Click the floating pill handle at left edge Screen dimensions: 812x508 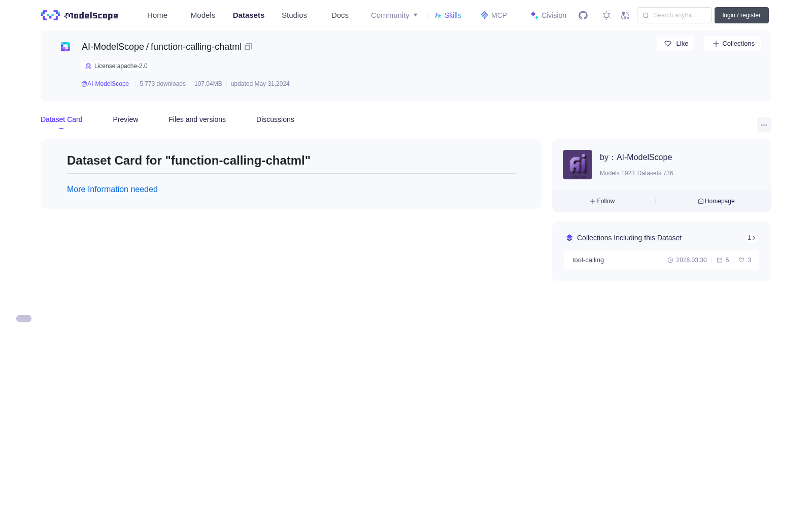tap(24, 319)
